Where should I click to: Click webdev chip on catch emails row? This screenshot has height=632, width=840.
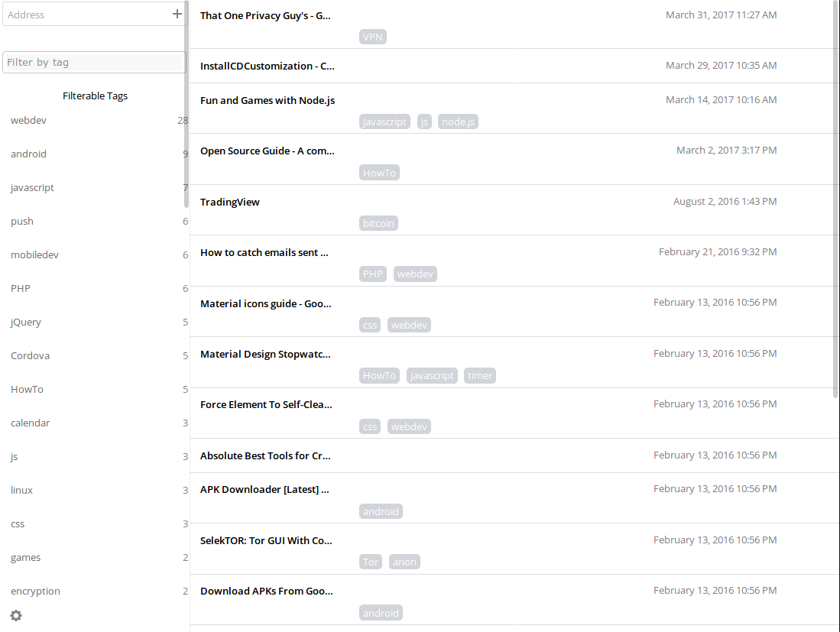415,274
